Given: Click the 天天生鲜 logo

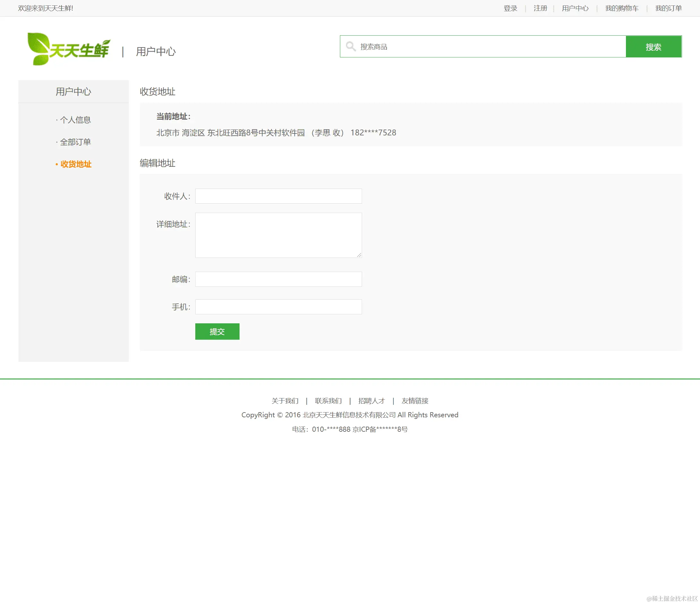Looking at the screenshot, I should point(69,48).
